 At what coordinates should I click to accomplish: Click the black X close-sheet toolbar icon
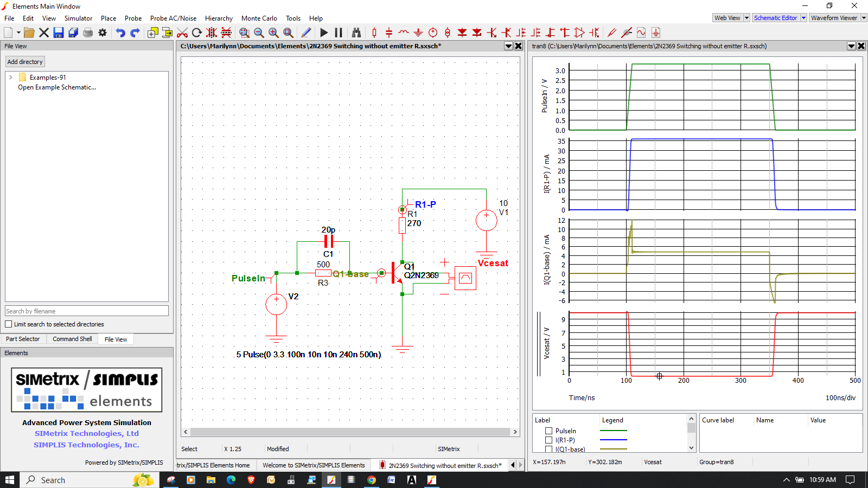click(44, 33)
